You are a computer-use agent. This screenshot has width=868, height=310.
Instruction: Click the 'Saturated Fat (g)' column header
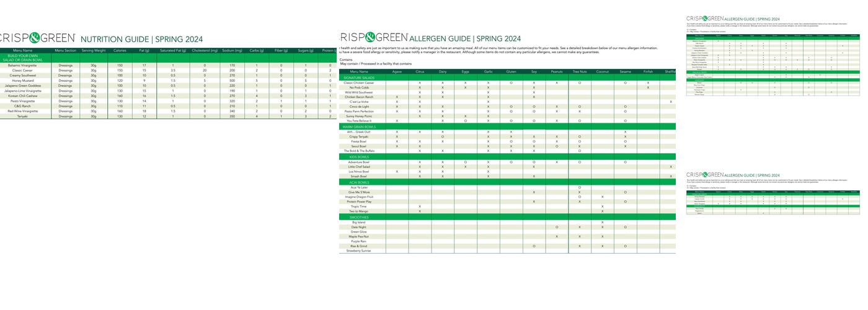[x=173, y=50]
